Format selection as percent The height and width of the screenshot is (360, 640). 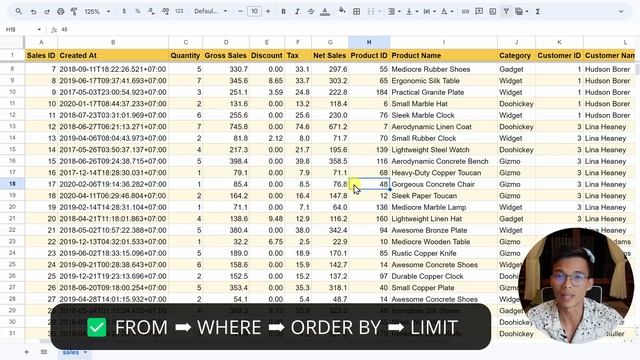[x=138, y=11]
